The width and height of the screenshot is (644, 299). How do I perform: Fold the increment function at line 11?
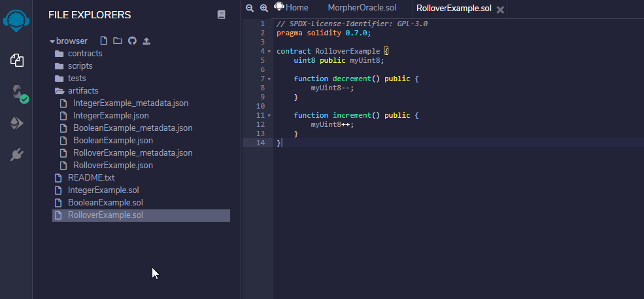[x=269, y=116]
